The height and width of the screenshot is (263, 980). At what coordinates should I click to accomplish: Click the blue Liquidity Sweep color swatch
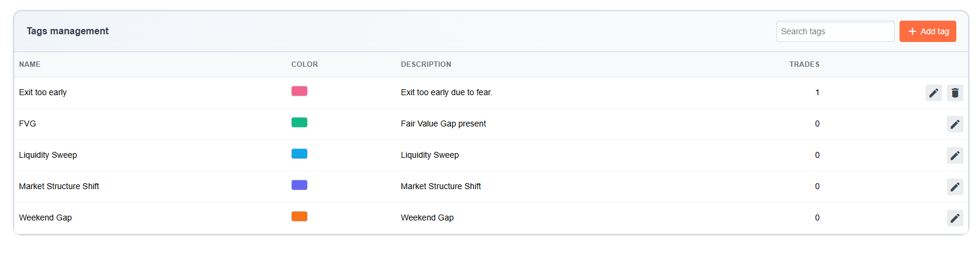[299, 154]
